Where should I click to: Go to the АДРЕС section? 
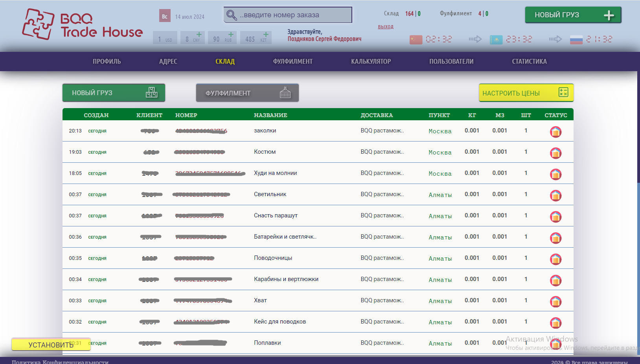pos(168,61)
